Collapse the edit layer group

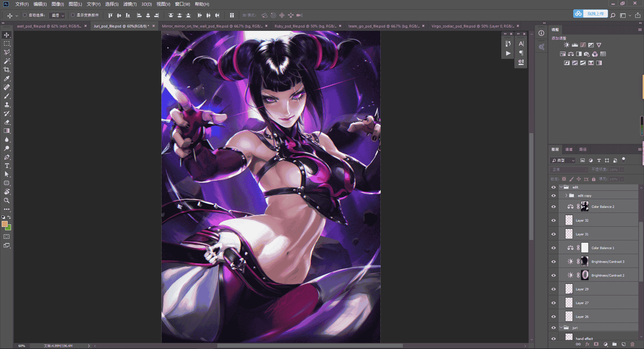[561, 187]
